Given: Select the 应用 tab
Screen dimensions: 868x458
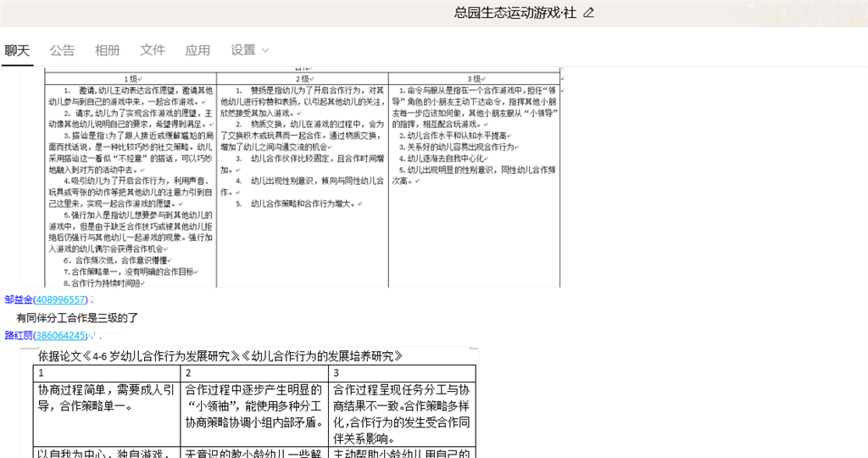Looking at the screenshot, I should click(x=198, y=50).
